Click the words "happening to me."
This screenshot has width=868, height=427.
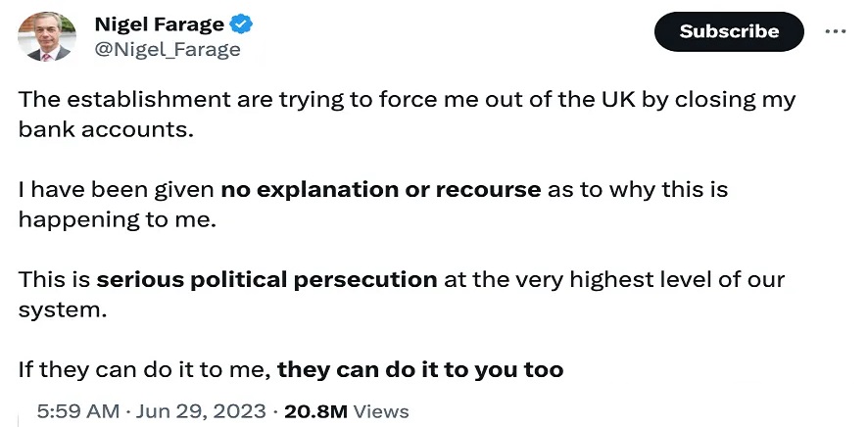pyautogui.click(x=116, y=219)
